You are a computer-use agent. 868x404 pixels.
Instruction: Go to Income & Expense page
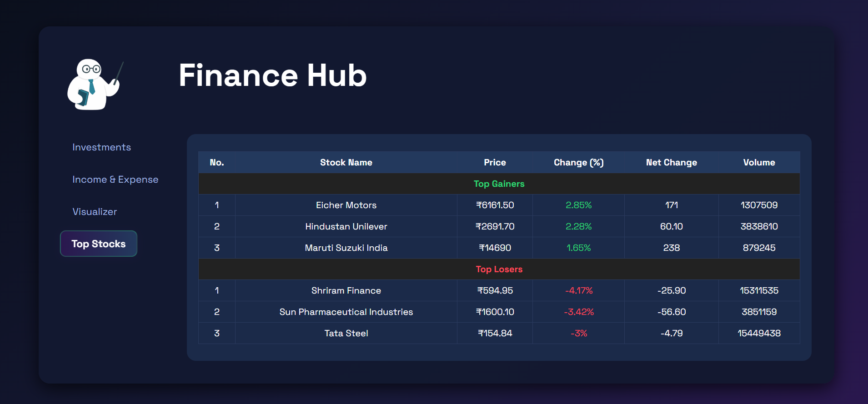click(x=115, y=180)
